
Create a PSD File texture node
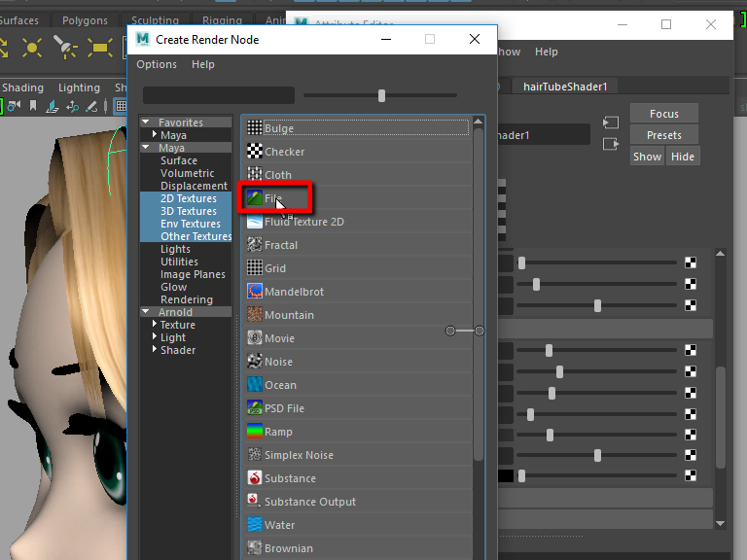(x=357, y=408)
